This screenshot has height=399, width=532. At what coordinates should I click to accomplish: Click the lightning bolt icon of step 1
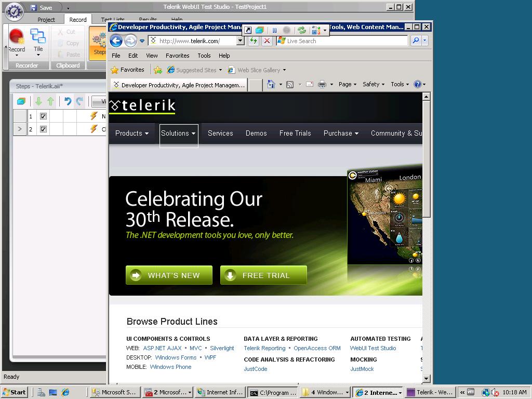pyautogui.click(x=94, y=116)
